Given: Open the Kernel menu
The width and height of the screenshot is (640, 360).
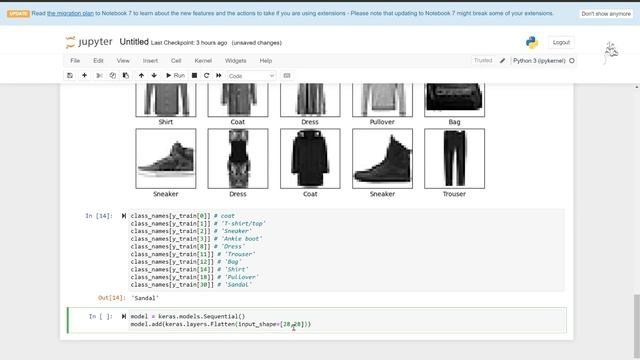Looking at the screenshot, I should click(x=203, y=60).
